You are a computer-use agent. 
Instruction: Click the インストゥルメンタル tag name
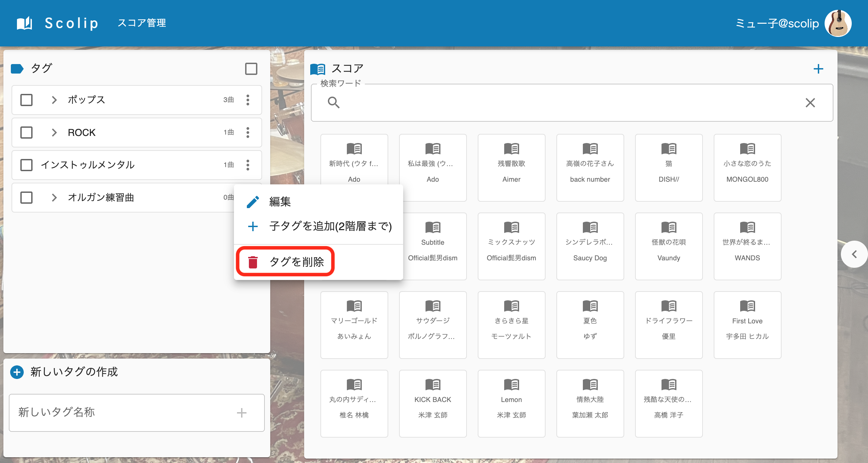click(x=88, y=165)
